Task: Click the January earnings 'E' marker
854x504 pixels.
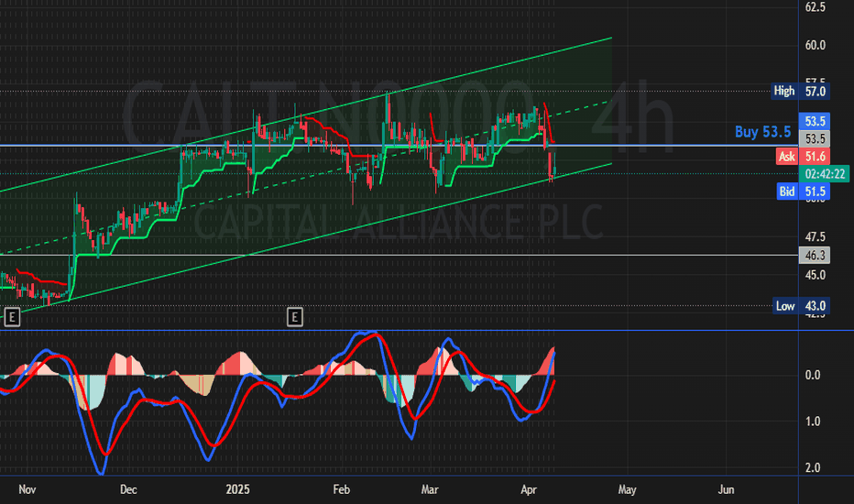Action: [295, 316]
